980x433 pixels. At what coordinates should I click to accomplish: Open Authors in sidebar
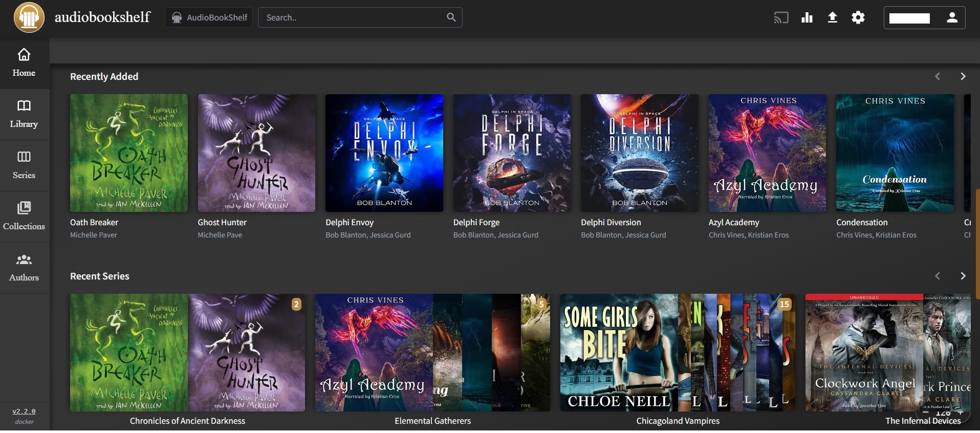[24, 268]
